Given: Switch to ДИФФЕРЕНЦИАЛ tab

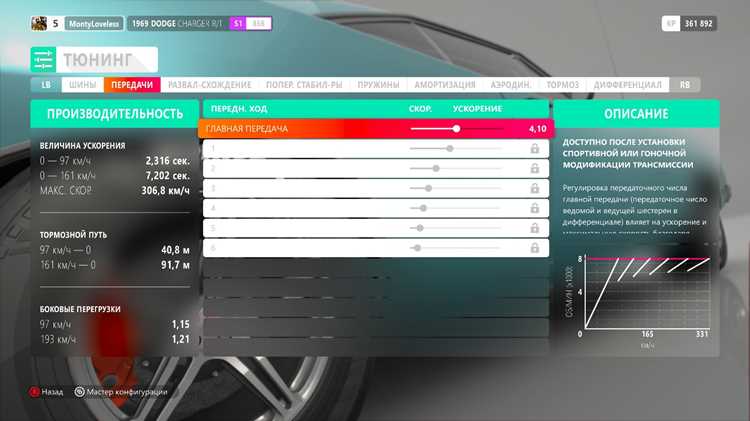Looking at the screenshot, I should click(628, 85).
